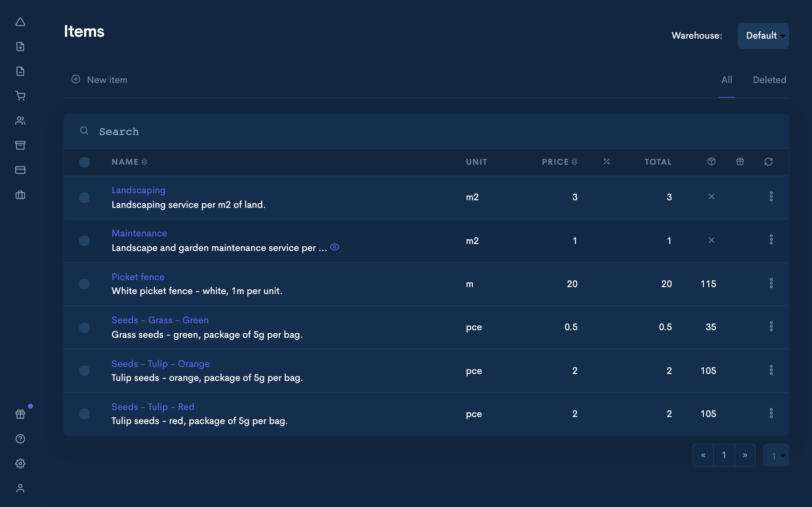812x507 pixels.
Task: Click the help question mark icon
Action: (x=21, y=439)
